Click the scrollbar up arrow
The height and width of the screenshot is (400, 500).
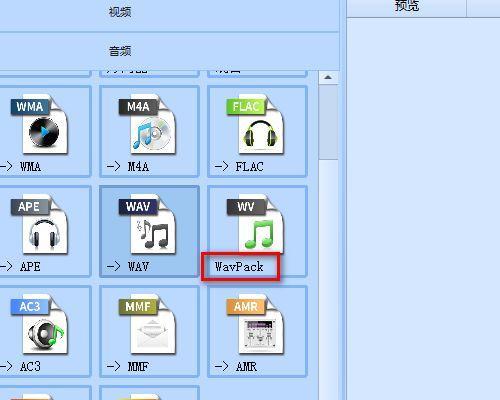[x=328, y=78]
